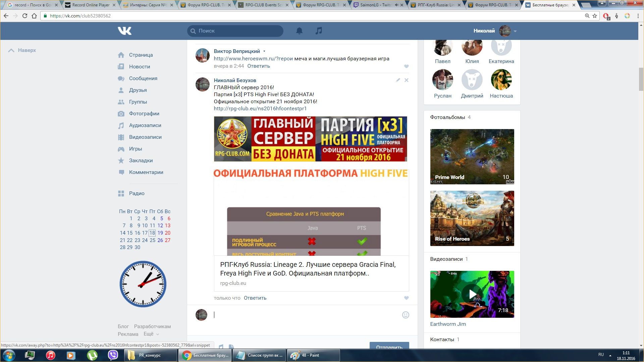The image size is (644, 362).
Task: Expand the Николай profile dropdown in header
Action: point(515,31)
